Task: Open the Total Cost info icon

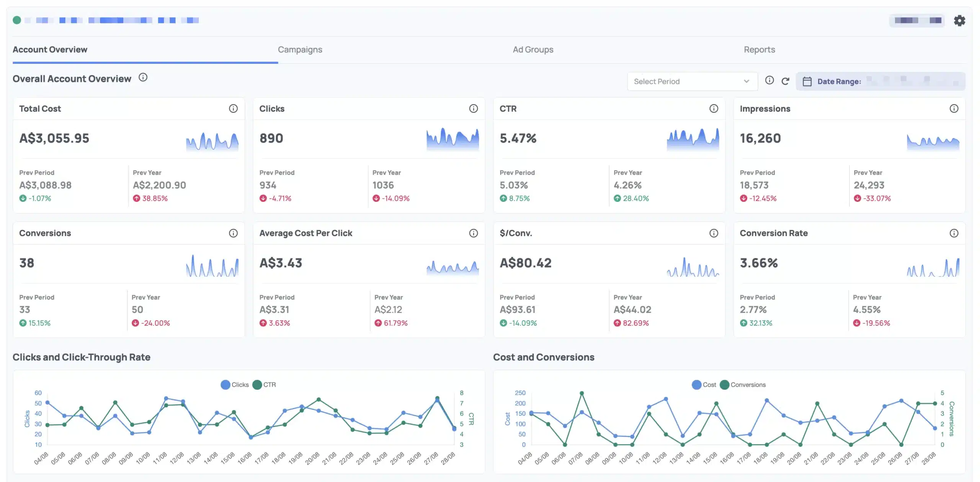Action: [x=233, y=109]
